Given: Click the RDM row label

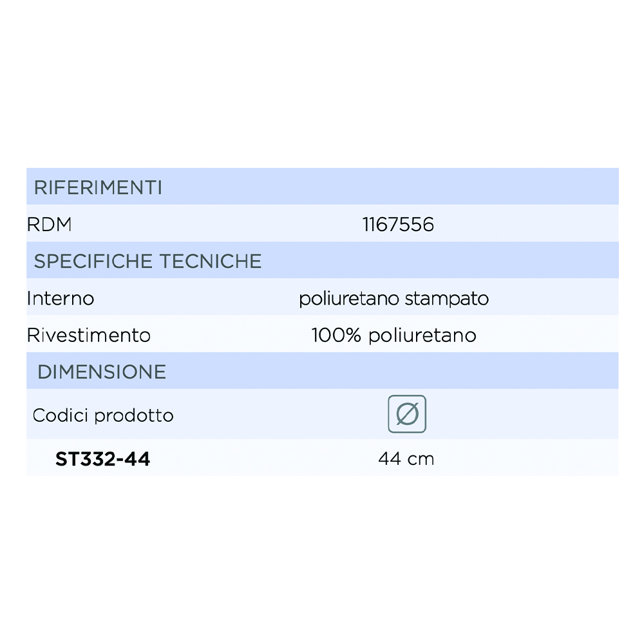Looking at the screenshot, I should (50, 225).
